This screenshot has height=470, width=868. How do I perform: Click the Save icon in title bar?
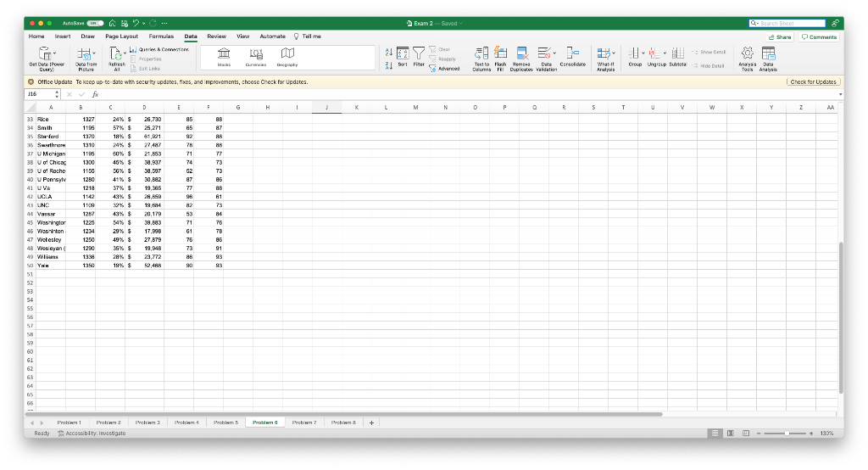[125, 23]
